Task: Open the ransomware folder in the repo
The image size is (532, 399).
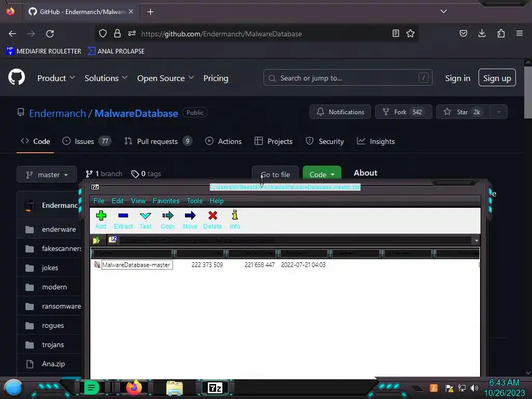Action: pyautogui.click(x=61, y=307)
